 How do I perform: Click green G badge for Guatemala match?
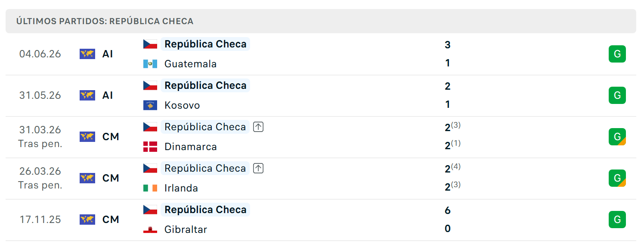pyautogui.click(x=617, y=54)
